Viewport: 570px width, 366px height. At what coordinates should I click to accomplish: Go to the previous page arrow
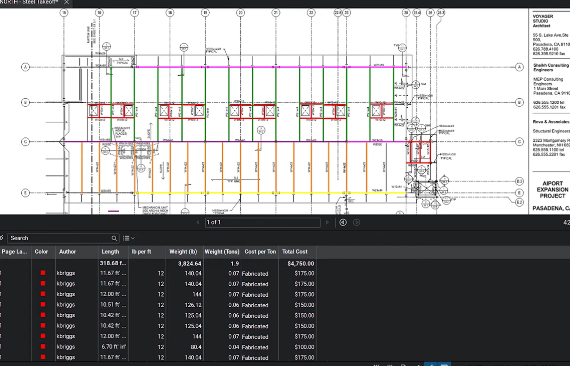[x=198, y=222]
